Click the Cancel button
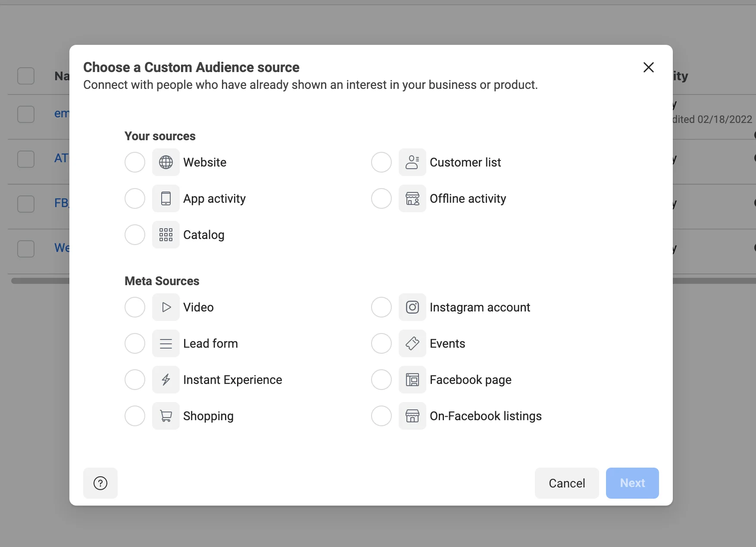 click(567, 483)
